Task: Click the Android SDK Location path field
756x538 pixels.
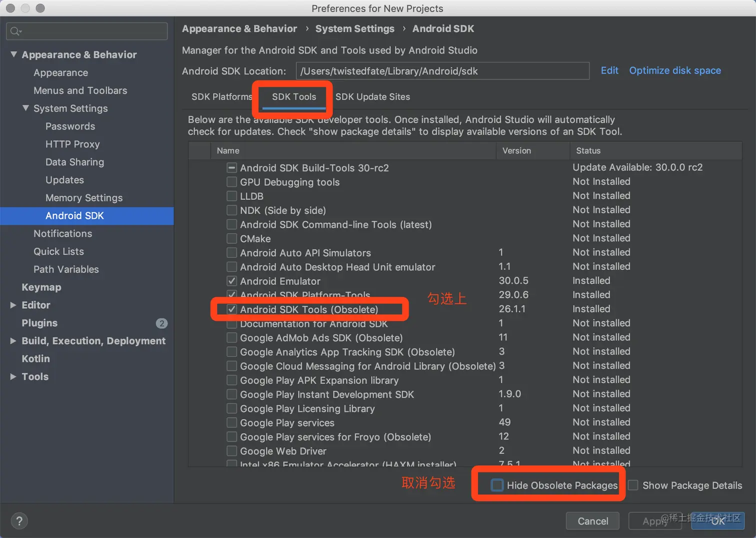Action: point(442,71)
